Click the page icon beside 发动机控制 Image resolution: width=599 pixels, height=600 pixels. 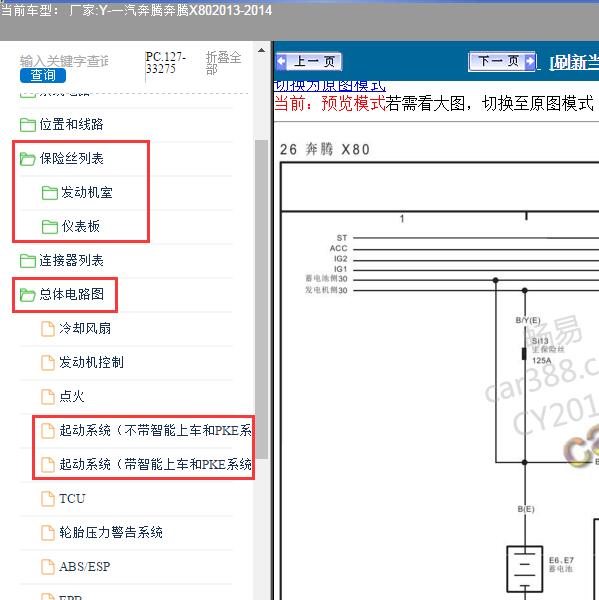tap(48, 363)
